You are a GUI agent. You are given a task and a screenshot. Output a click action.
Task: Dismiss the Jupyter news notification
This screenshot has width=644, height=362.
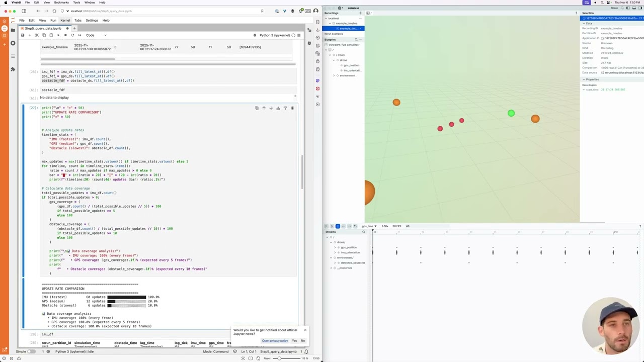305,330
